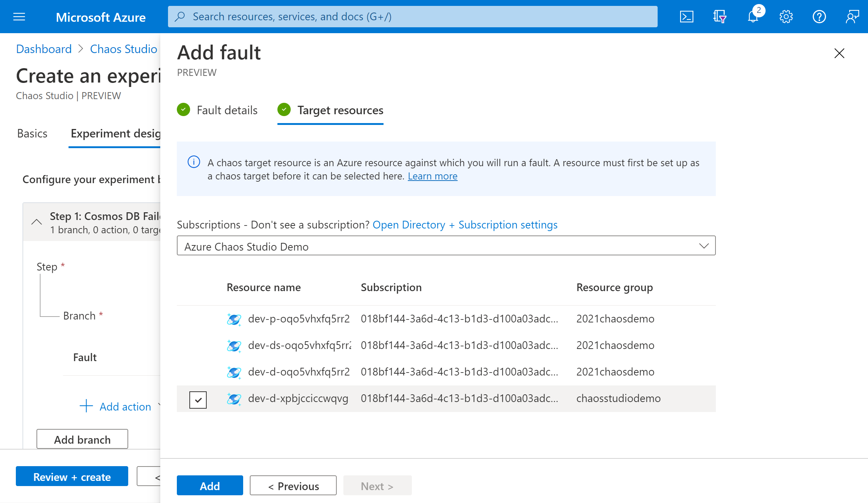Click the Azure notification bell icon

[x=752, y=16]
